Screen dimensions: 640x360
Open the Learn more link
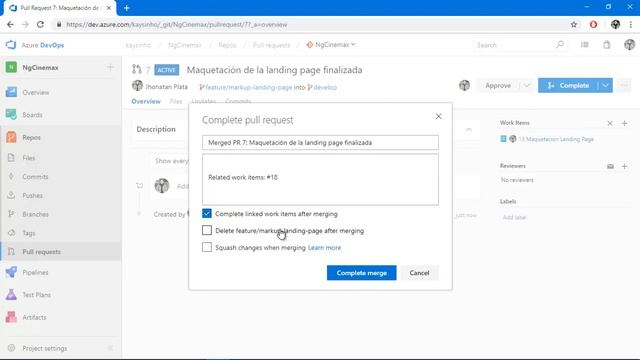324,248
